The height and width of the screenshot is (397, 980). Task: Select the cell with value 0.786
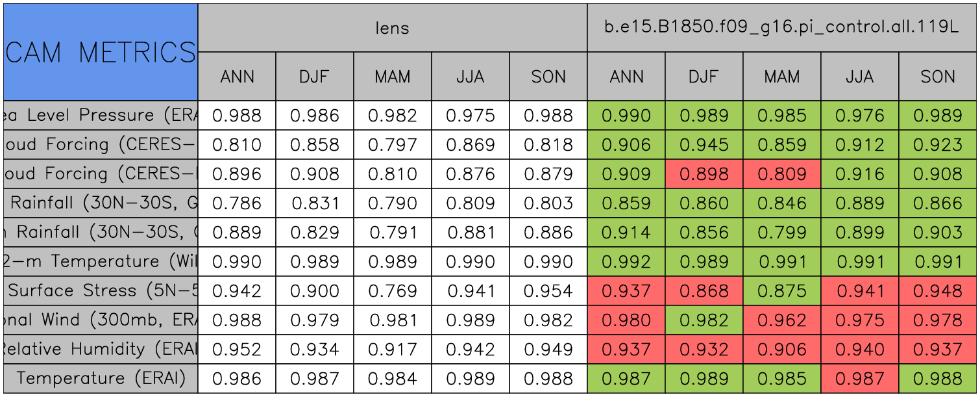(x=236, y=203)
